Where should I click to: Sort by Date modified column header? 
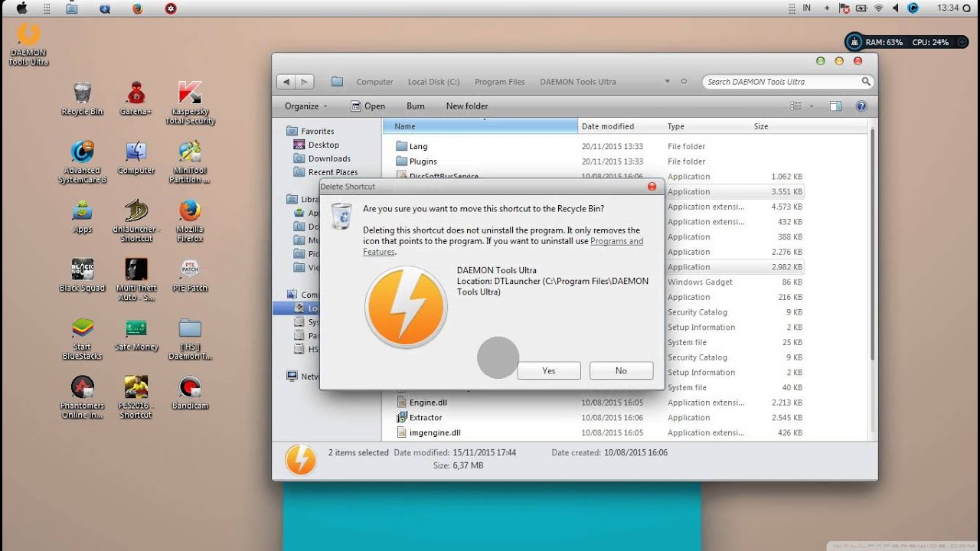coord(620,126)
